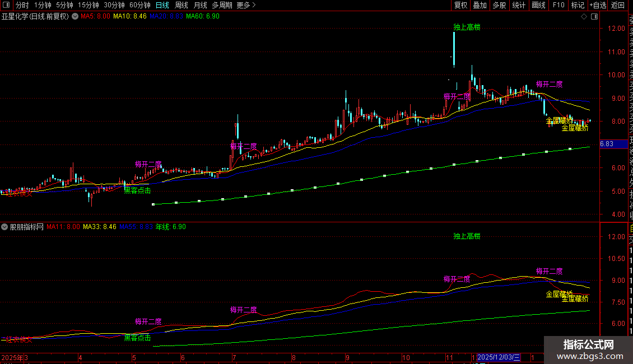This screenshot has height=364, width=633.
Task: Click MA60: 6.90 label
Action: click(203, 17)
